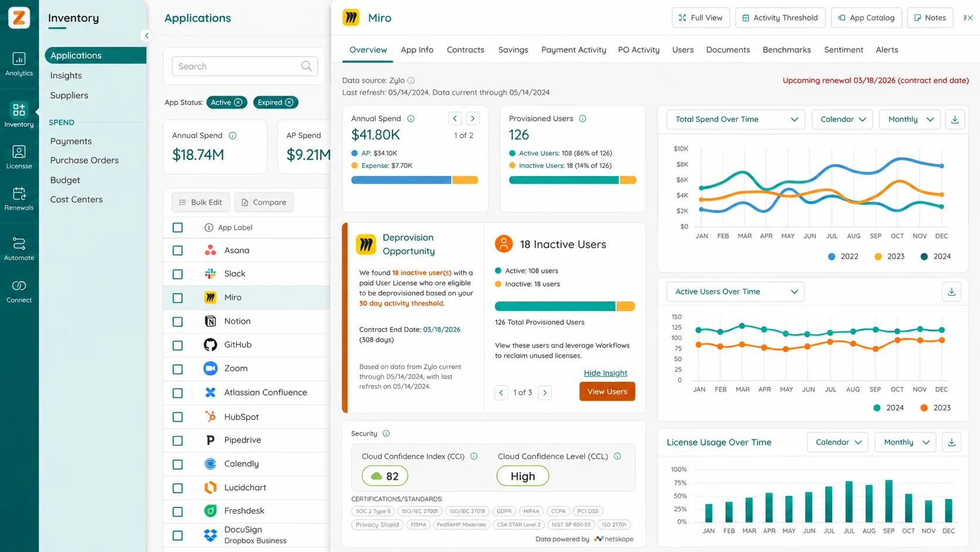Show info for Annual Spend total
The image size is (980, 552).
click(233, 136)
